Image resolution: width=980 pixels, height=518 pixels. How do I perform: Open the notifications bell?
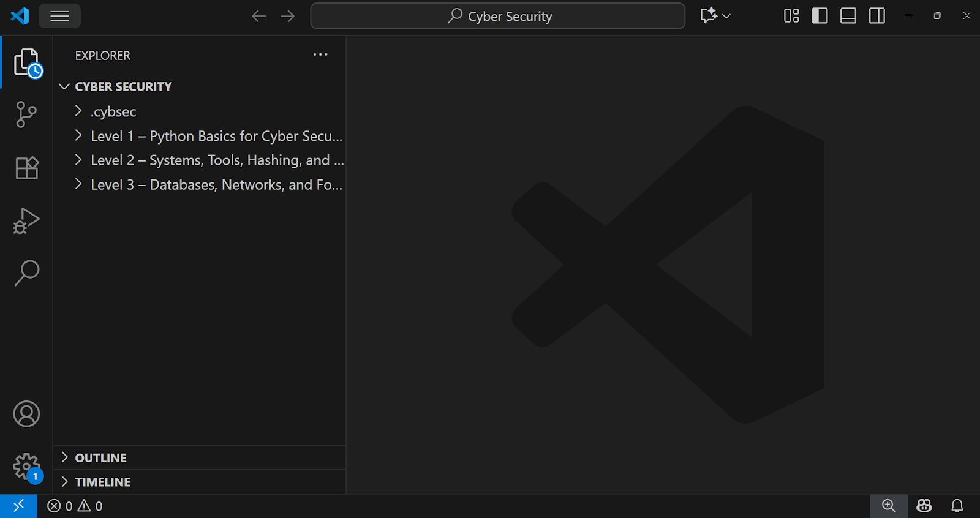pos(957,506)
